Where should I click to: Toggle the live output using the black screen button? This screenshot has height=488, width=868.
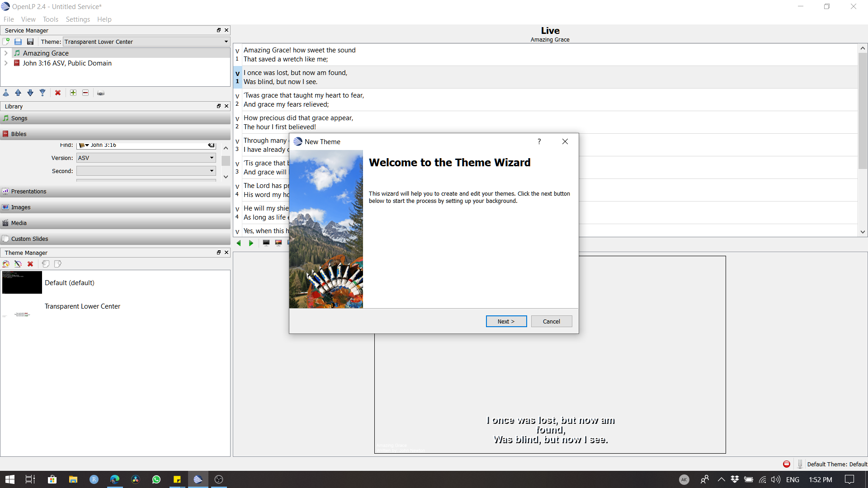pyautogui.click(x=266, y=243)
